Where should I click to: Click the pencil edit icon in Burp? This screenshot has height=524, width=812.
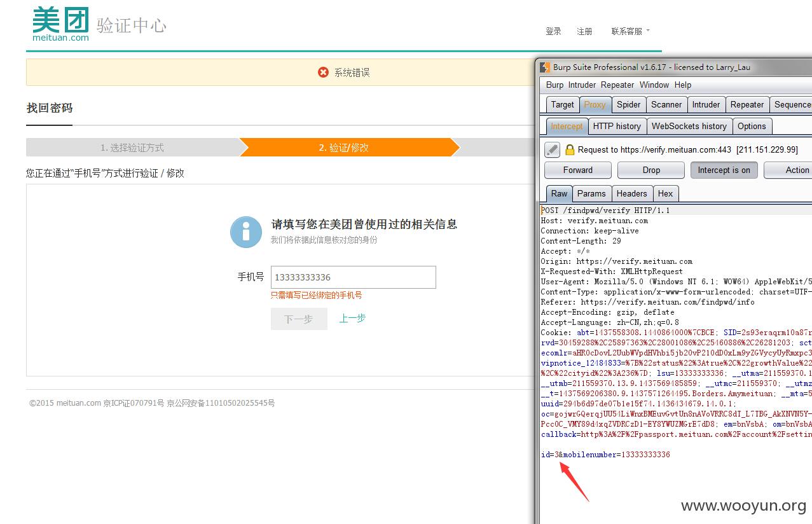pos(552,149)
